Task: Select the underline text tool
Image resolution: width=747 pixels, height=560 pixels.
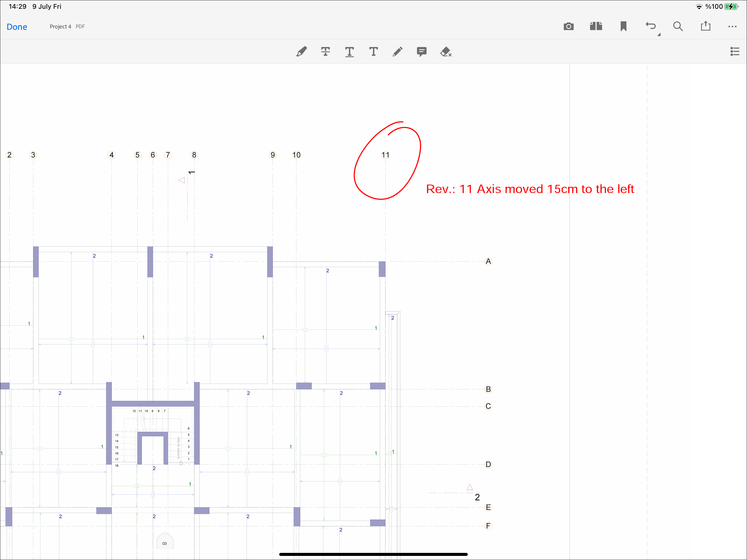Action: coord(349,52)
